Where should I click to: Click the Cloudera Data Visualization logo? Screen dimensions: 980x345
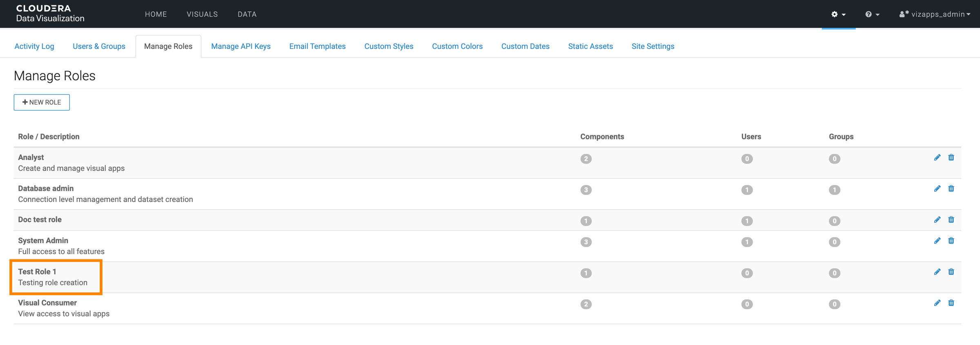[x=50, y=13]
